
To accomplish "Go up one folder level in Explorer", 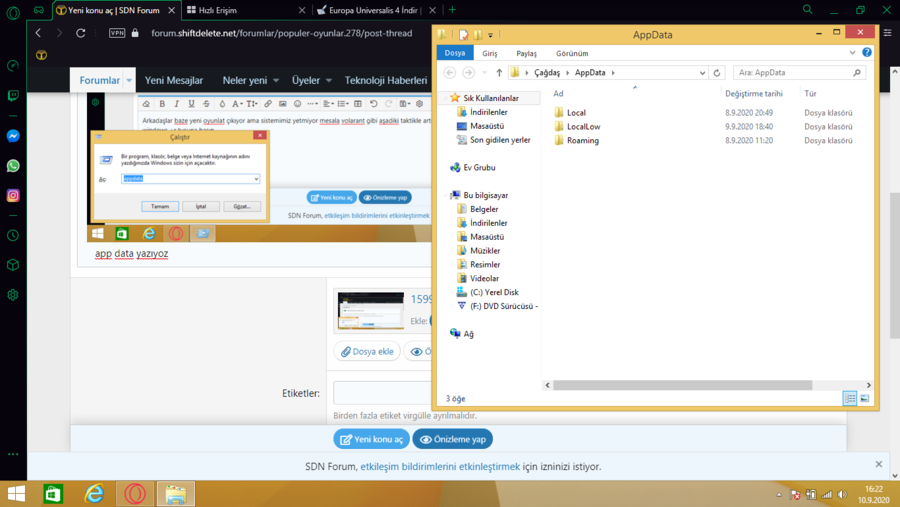I will click(499, 73).
